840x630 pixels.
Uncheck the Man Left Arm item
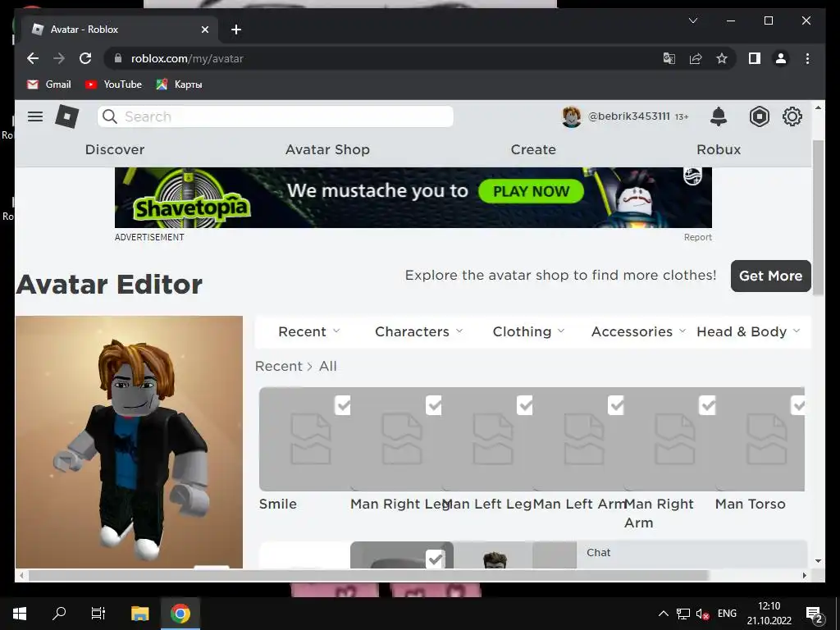click(x=616, y=405)
